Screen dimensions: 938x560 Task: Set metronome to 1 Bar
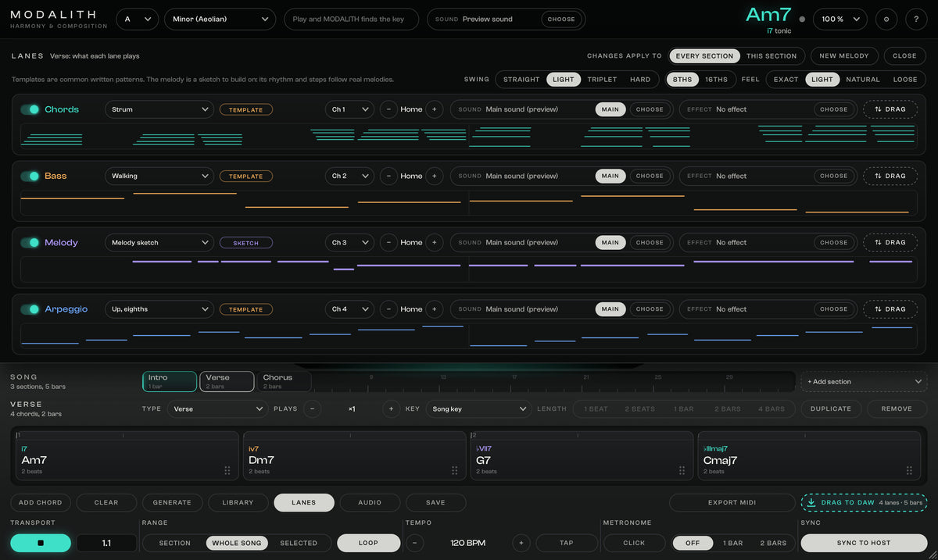(x=732, y=543)
